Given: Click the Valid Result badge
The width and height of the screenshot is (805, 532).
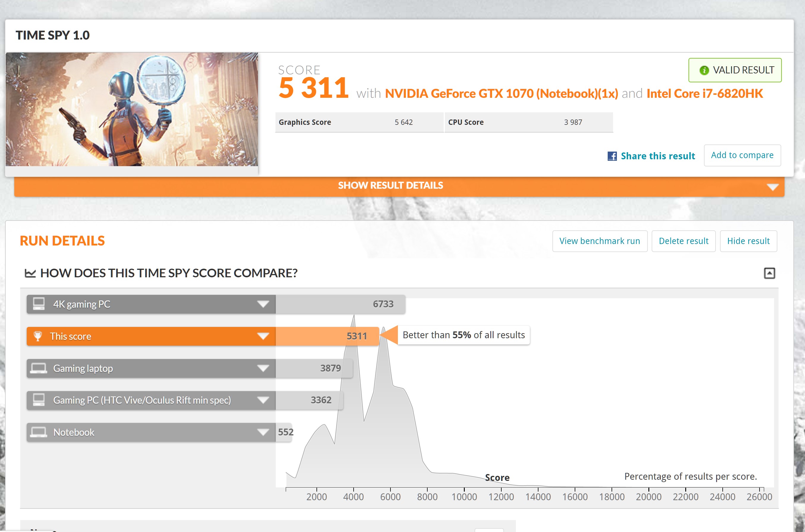Looking at the screenshot, I should point(735,70).
